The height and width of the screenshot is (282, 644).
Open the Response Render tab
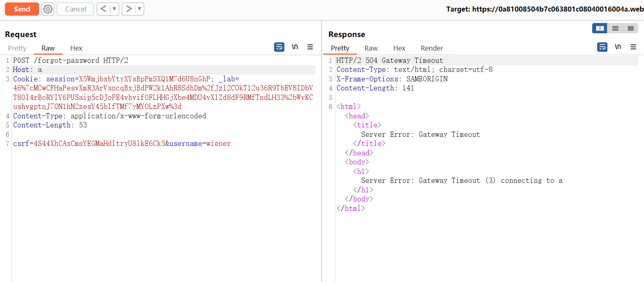click(432, 48)
